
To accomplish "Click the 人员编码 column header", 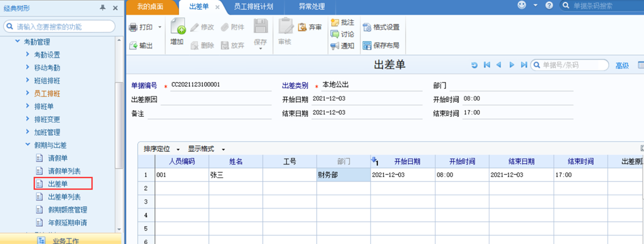I will point(182,161).
